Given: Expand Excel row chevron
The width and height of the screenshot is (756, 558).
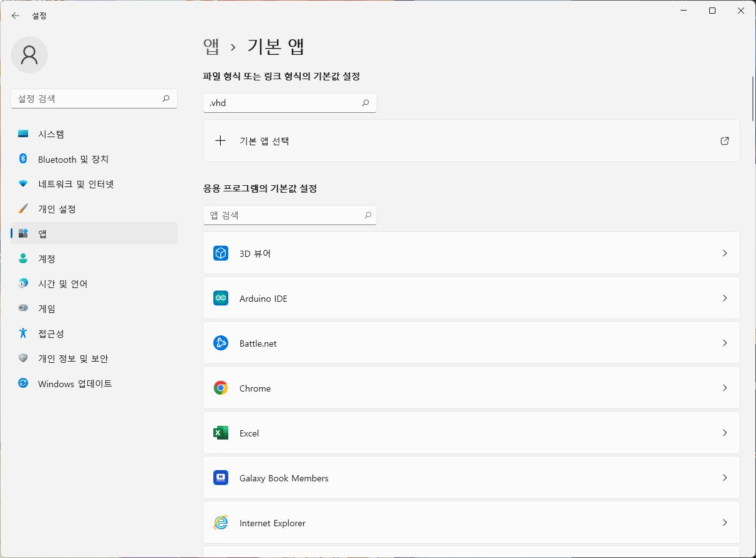Looking at the screenshot, I should [x=725, y=433].
